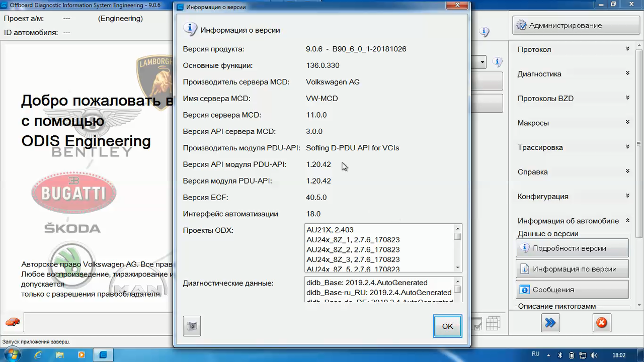Click the value 136.0.330

tap(323, 65)
